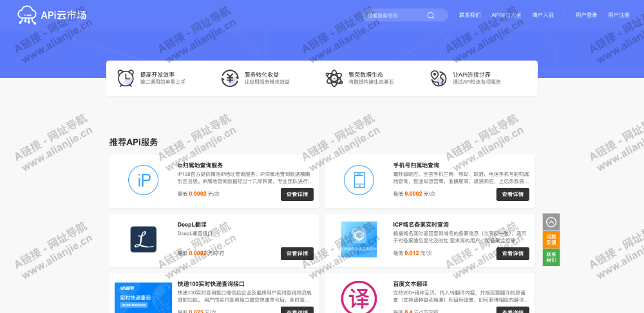Viewport: 644px width, 313px height.
Task: View details for ip归属地查询服务
Action: click(x=297, y=194)
